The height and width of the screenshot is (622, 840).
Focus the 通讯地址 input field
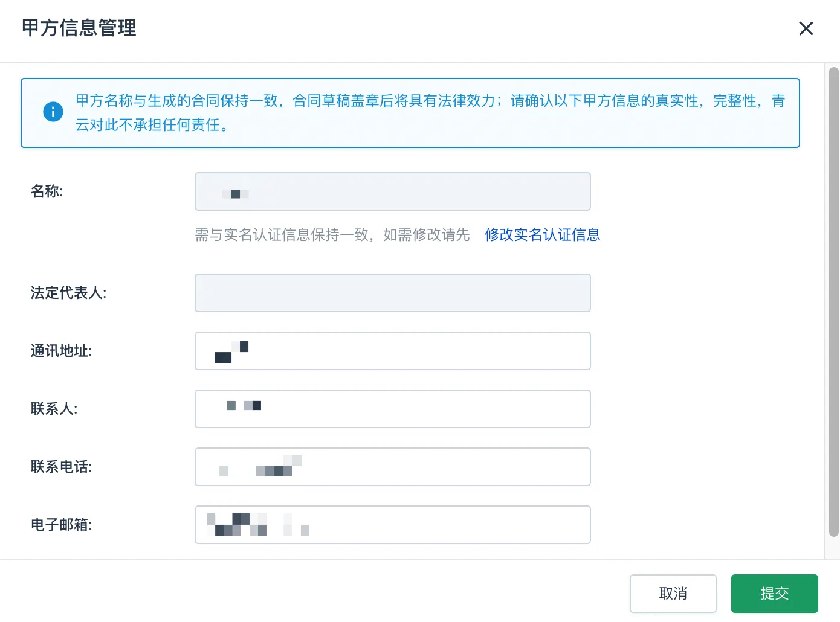(393, 351)
